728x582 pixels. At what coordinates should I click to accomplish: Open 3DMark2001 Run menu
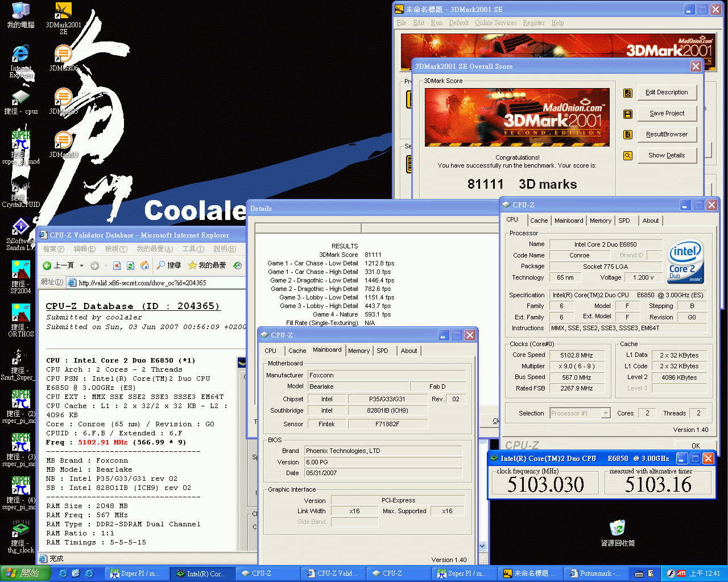[436, 23]
